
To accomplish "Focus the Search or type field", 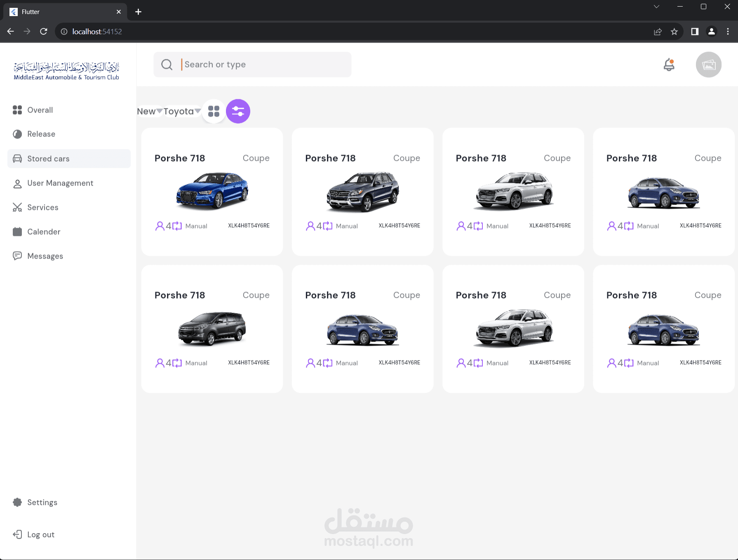I will (x=252, y=64).
